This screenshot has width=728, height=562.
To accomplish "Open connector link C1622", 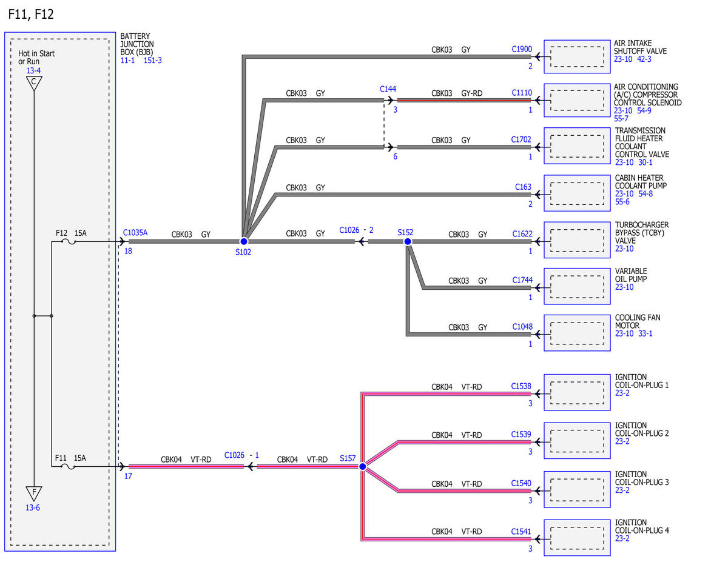I will coord(522,234).
